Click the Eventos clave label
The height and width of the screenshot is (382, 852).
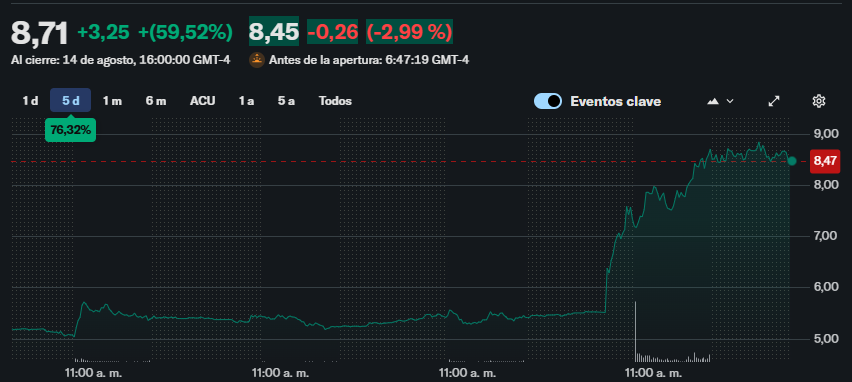pos(616,101)
